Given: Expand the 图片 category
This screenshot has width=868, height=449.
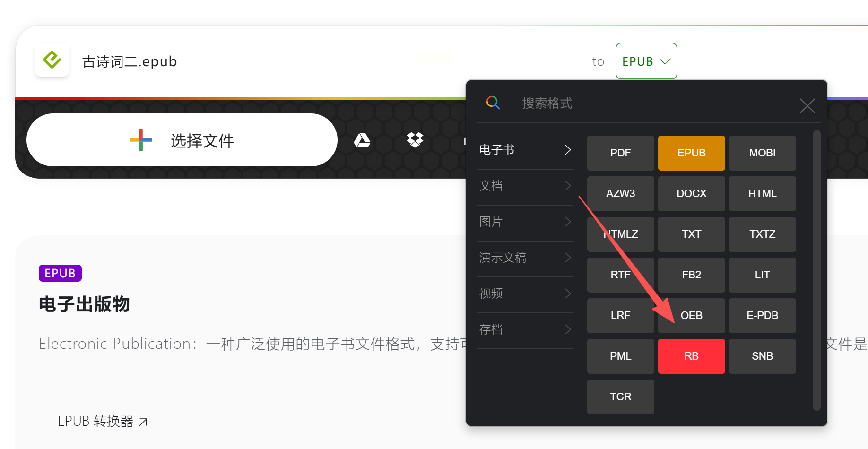Looking at the screenshot, I should pyautogui.click(x=525, y=222).
